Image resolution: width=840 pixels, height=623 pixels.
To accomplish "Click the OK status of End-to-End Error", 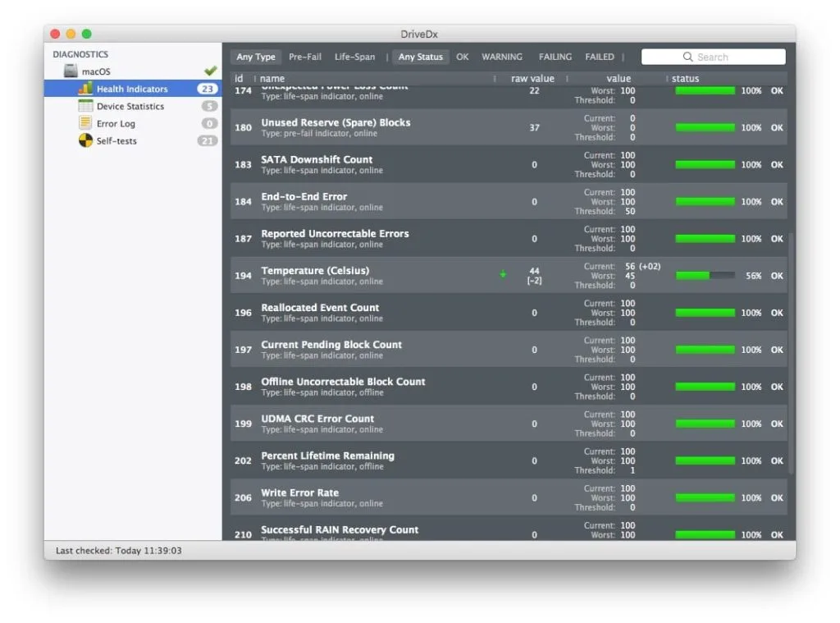I will pos(777,202).
